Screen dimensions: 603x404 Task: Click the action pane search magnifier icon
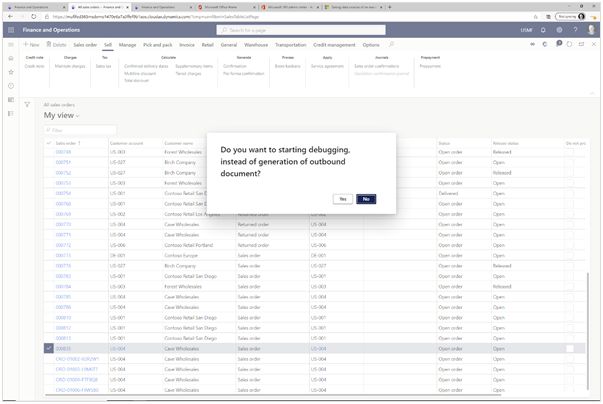(391, 45)
